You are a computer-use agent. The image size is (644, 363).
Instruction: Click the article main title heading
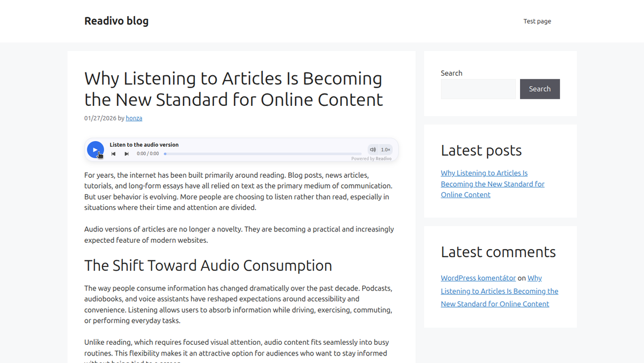click(234, 89)
